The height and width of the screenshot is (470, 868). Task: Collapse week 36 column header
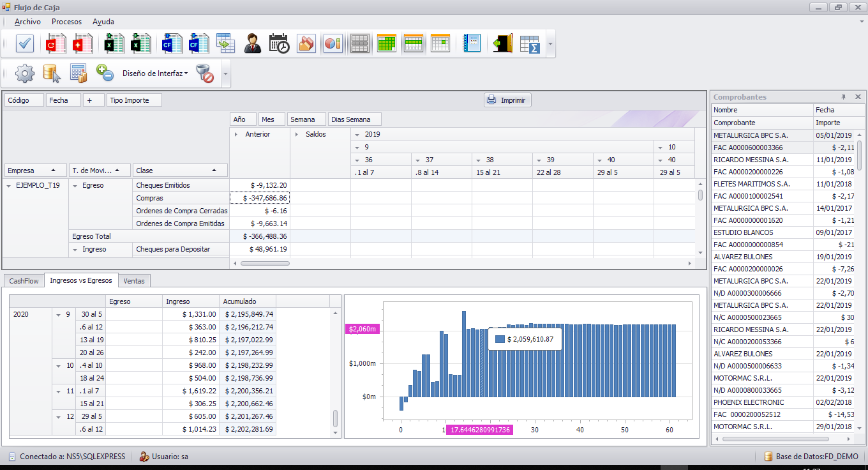(x=357, y=160)
